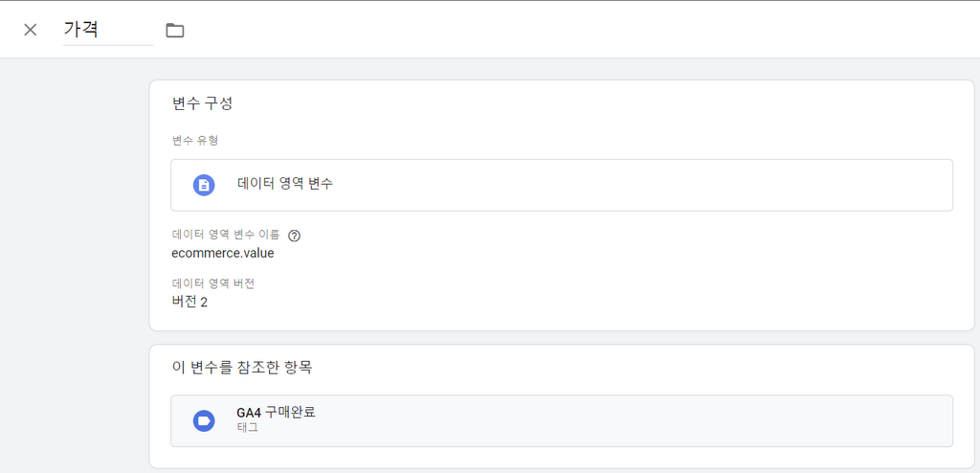Click the 데이터 영역 버전 label

point(212,283)
